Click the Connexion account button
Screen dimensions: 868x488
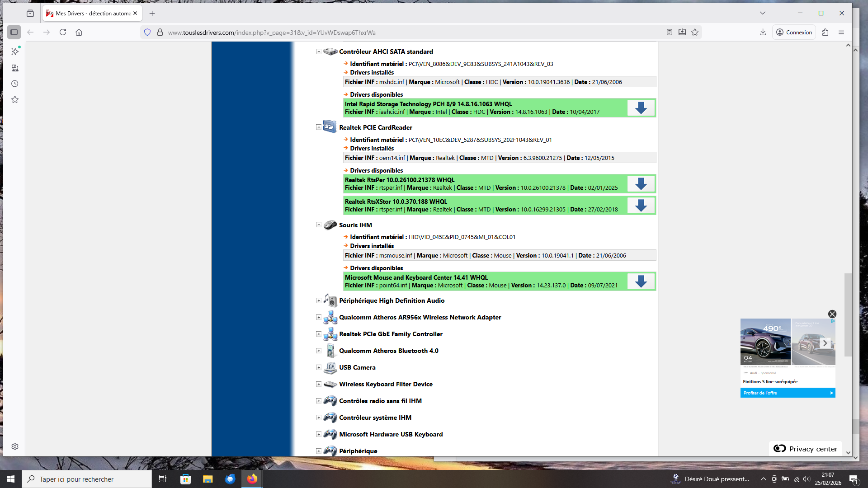point(794,32)
